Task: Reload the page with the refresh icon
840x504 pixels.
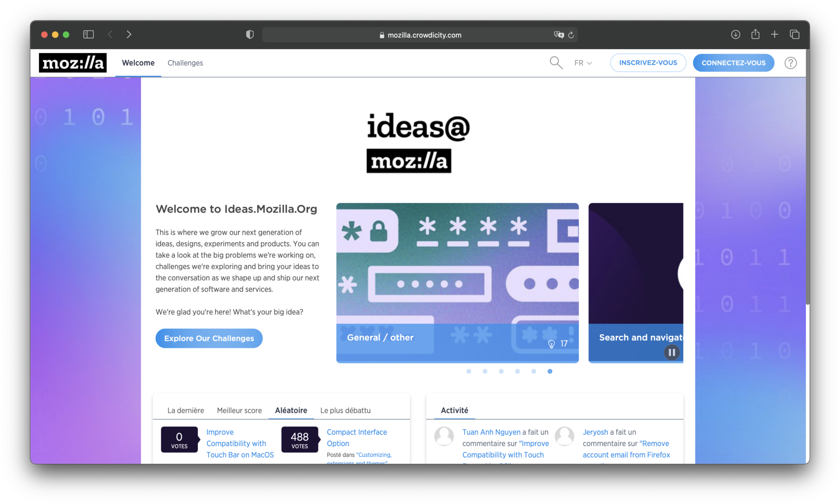Action: [571, 35]
